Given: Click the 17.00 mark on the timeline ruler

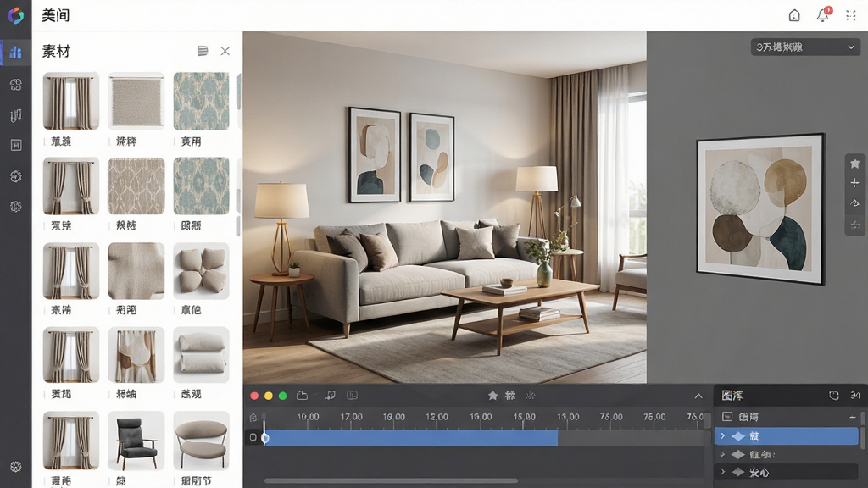Looking at the screenshot, I should click(352, 417).
